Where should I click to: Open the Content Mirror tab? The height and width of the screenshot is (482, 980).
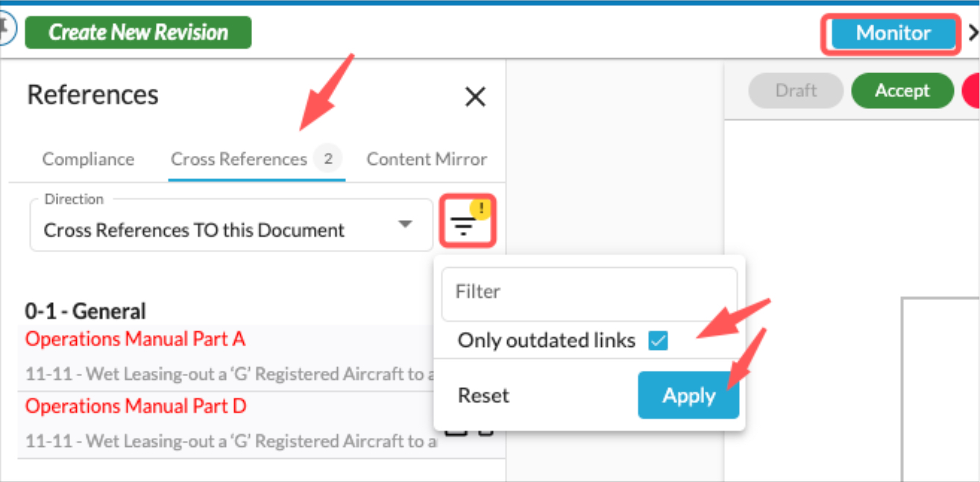pos(427,159)
